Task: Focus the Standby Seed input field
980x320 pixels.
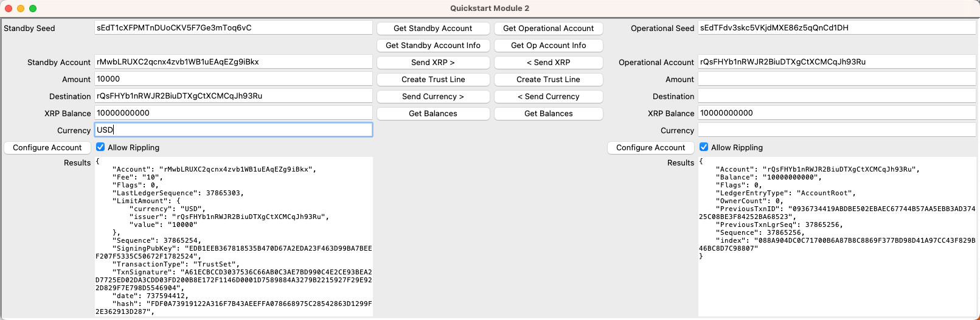Action: [x=233, y=28]
